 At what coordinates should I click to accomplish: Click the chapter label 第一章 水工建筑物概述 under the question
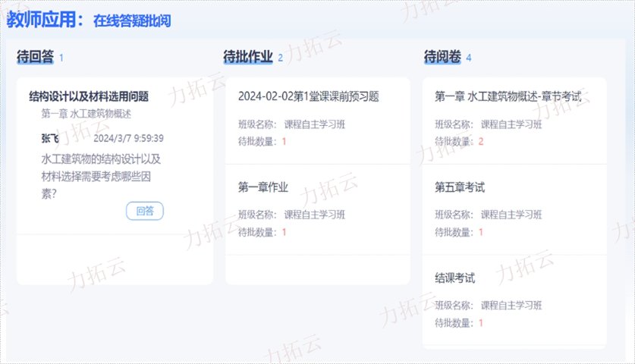(86, 114)
